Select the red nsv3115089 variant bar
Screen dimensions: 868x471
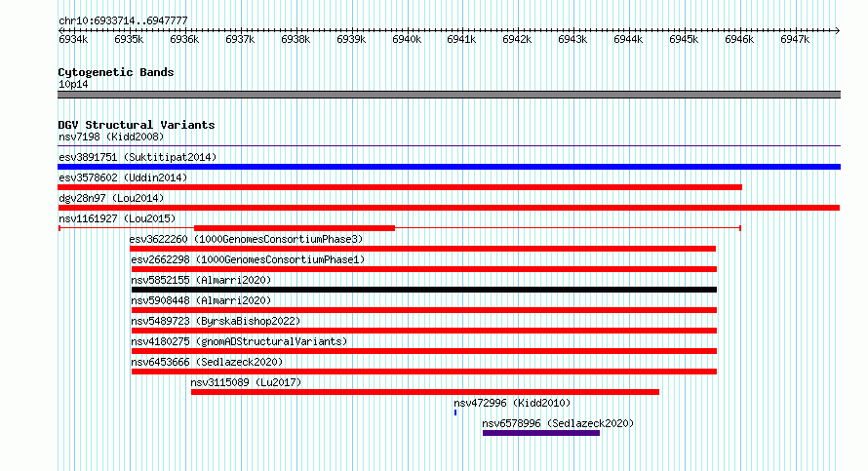coord(425,392)
